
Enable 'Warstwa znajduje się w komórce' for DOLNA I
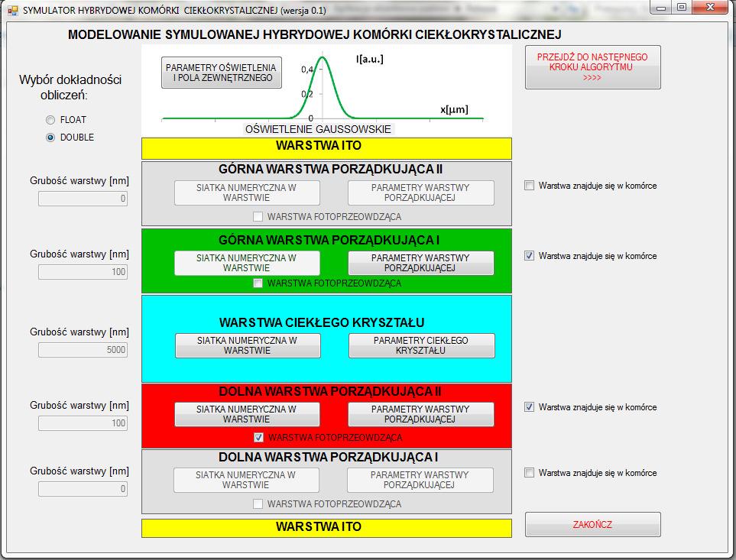(529, 473)
